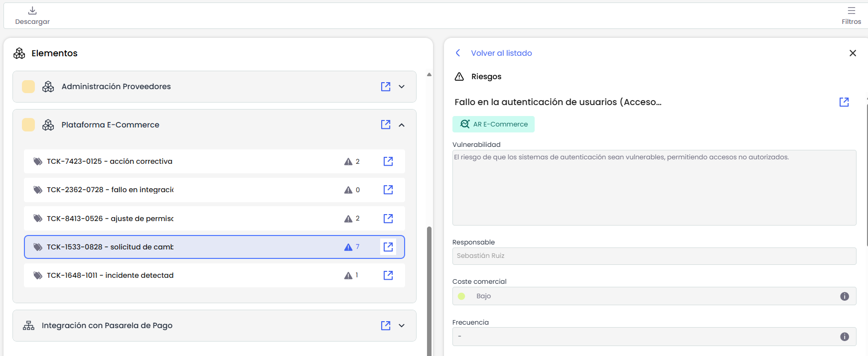Click the Responsable field with Sebastián Ruiz
Image resolution: width=868 pixels, height=356 pixels.
pos(654,256)
